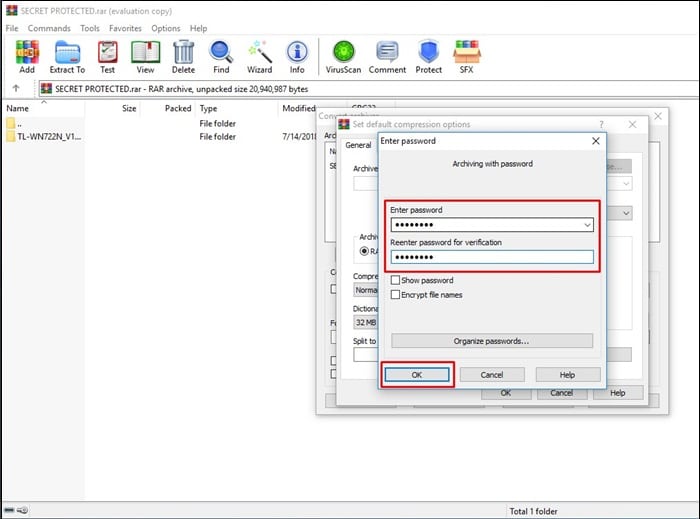The image size is (700, 519).
Task: Click the Split to volumes field
Action: (x=366, y=355)
